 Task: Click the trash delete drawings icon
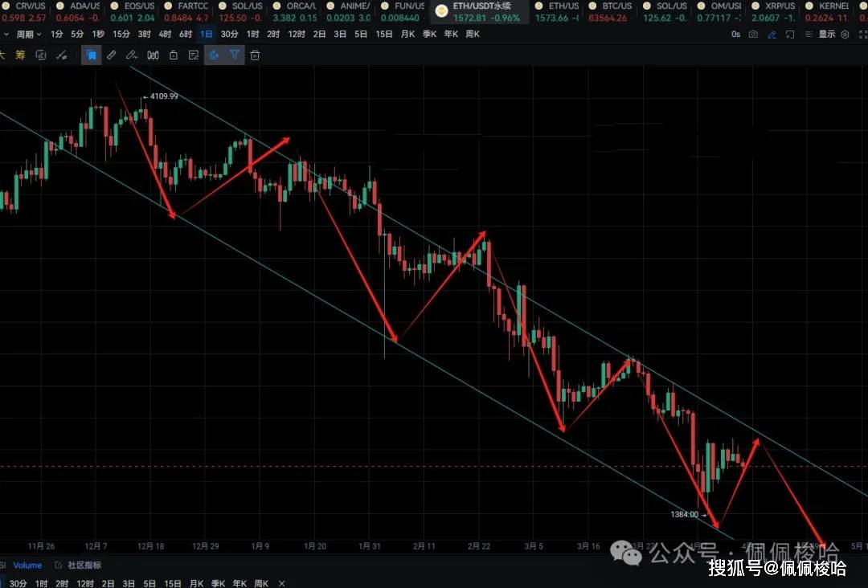(255, 55)
